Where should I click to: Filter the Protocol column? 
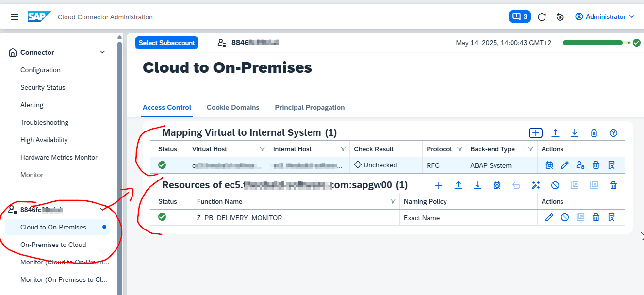point(459,149)
